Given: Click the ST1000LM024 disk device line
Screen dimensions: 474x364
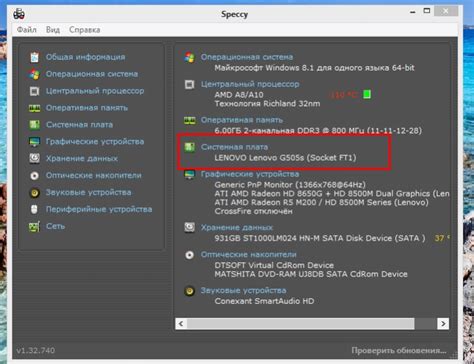Looking at the screenshot, I should [x=320, y=238].
